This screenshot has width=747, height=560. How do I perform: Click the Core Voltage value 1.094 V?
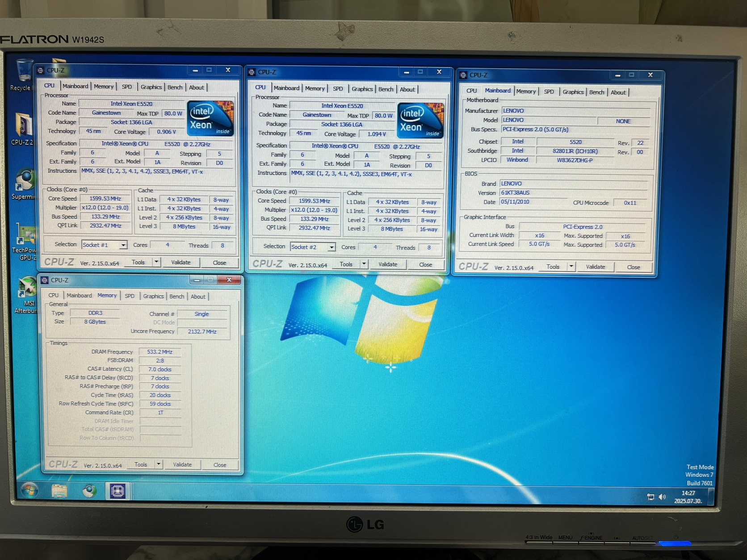click(377, 134)
